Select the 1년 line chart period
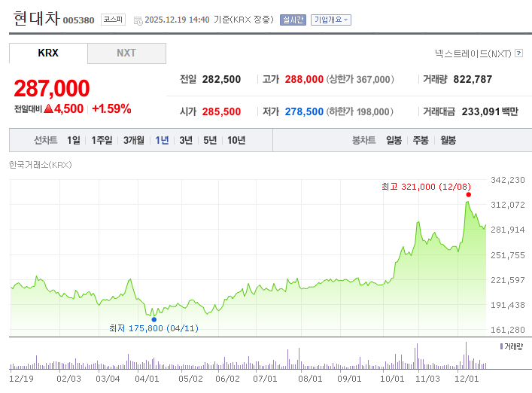This screenshot has height=393, width=532. (162, 140)
